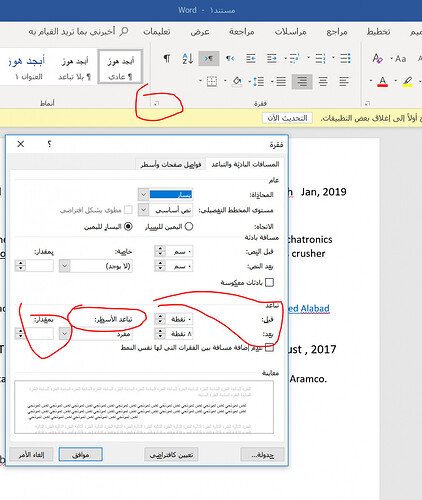Open the borders dropdown arrow
Image resolution: width=422 pixels, height=500 pixels.
point(200,81)
